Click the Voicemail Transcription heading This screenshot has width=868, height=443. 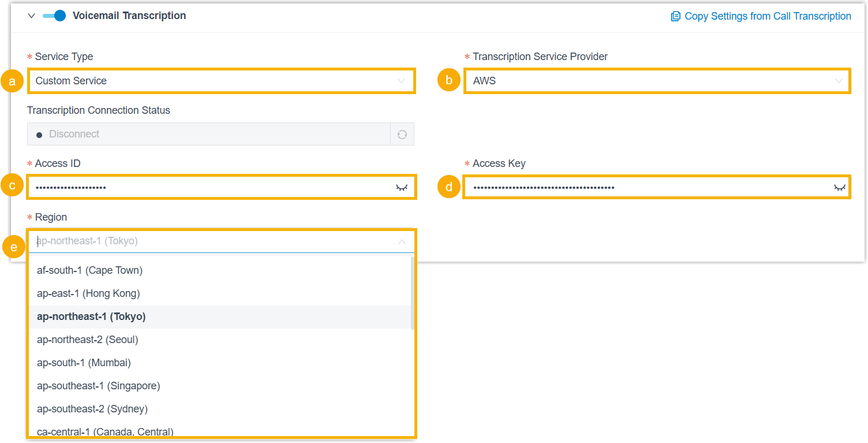129,16
